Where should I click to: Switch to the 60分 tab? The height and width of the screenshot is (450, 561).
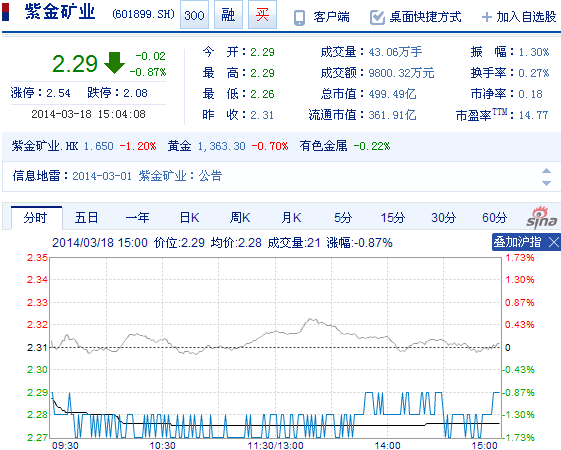495,217
